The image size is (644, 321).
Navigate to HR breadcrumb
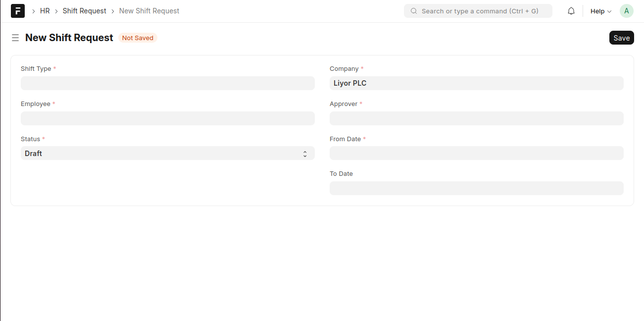(x=45, y=11)
